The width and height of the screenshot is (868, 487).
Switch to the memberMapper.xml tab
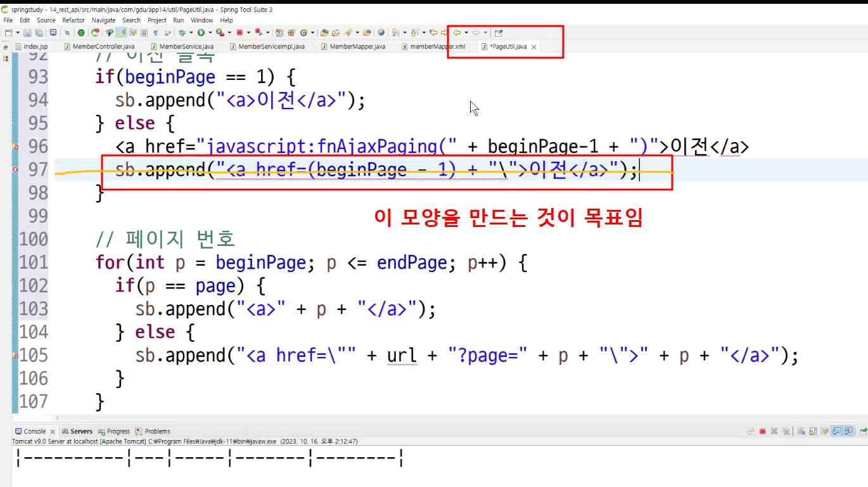click(x=434, y=46)
